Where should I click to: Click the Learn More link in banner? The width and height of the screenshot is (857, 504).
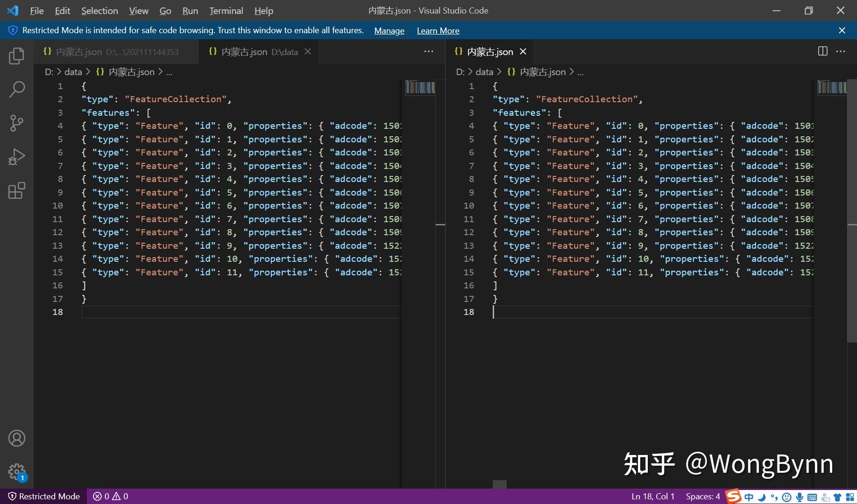(x=438, y=31)
